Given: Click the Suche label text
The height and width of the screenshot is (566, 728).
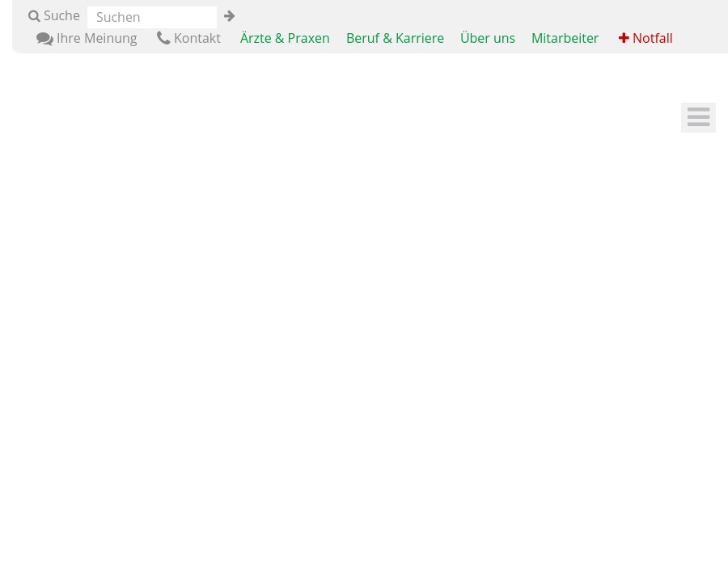Looking at the screenshot, I should 61,16.
